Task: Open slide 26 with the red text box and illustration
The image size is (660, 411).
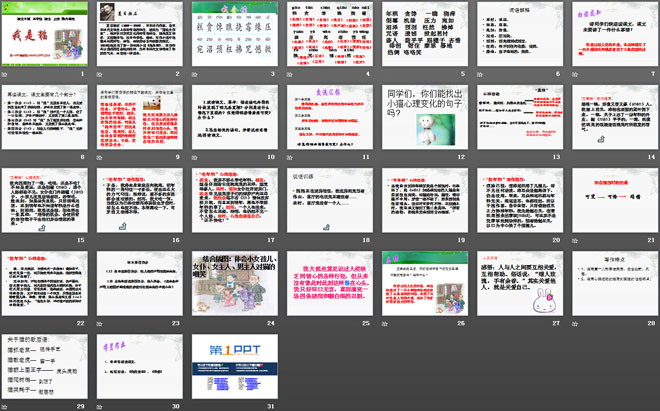Action: click(421, 281)
